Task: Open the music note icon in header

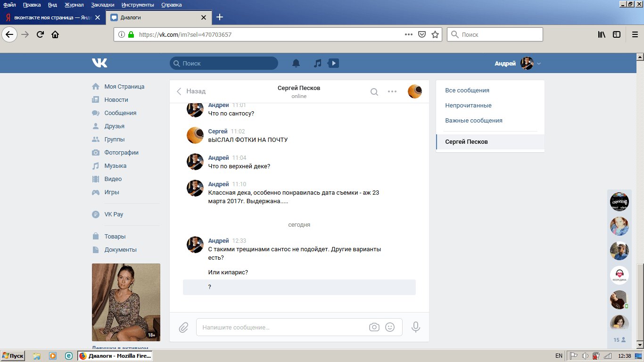Action: pos(318,63)
